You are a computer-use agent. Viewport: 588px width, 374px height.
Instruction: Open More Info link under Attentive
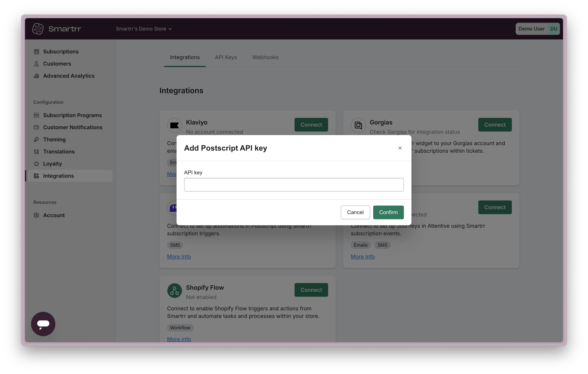[x=363, y=257]
